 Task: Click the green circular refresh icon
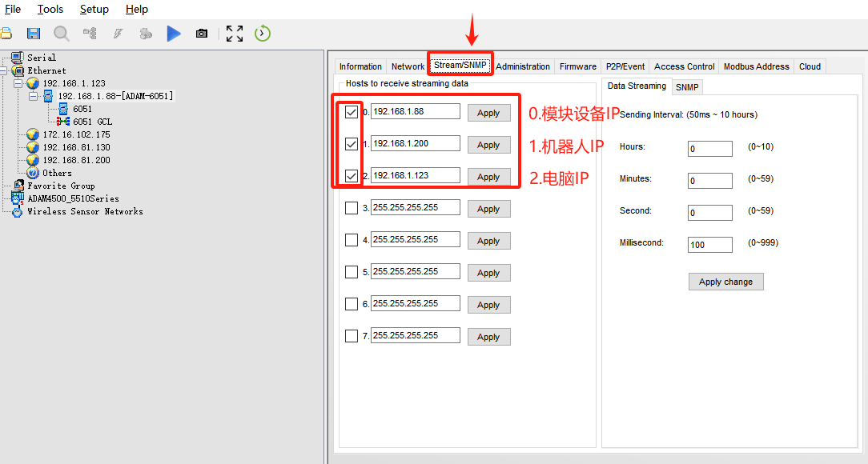pyautogui.click(x=263, y=34)
